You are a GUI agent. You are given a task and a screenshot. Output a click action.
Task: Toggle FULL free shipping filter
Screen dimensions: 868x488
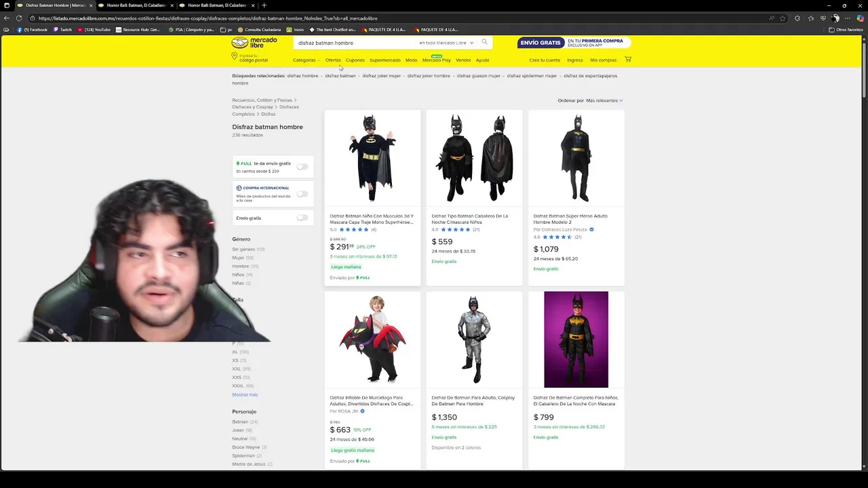[302, 167]
